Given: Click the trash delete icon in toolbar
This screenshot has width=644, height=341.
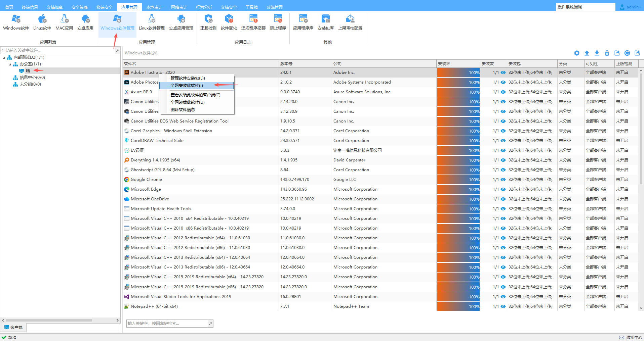Looking at the screenshot, I should [607, 53].
